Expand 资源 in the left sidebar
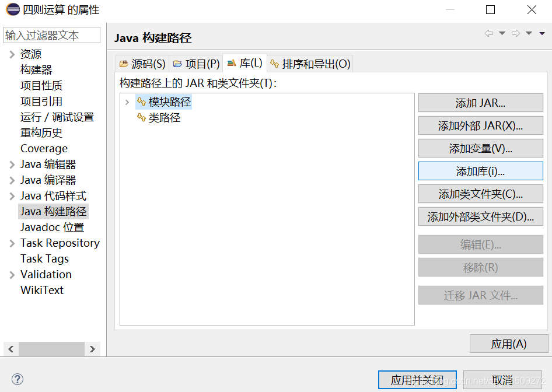Image resolution: width=552 pixels, height=392 pixels. (x=12, y=54)
